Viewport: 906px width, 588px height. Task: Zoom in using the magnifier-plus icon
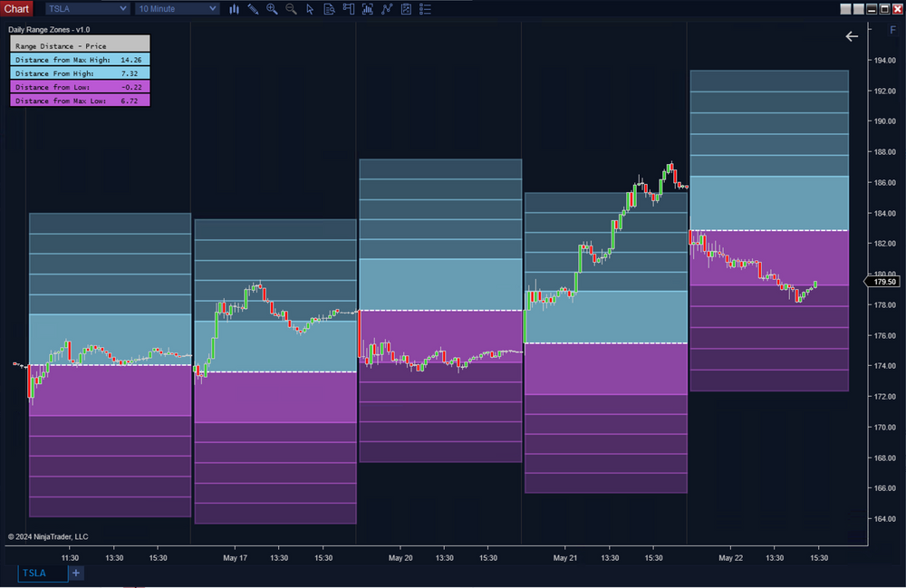[x=272, y=8]
